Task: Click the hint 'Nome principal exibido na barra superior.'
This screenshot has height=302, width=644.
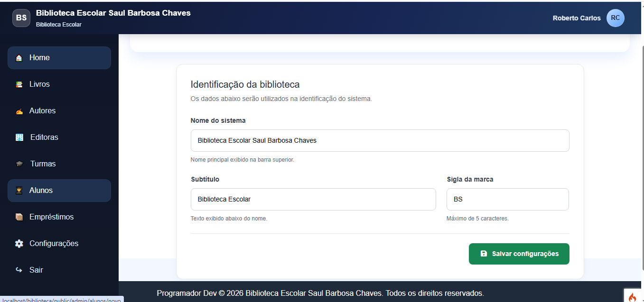Action: click(243, 160)
